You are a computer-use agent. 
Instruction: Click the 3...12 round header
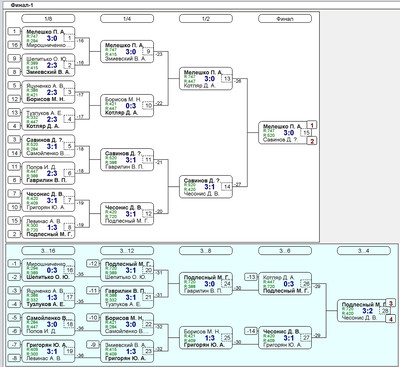pos(127,251)
